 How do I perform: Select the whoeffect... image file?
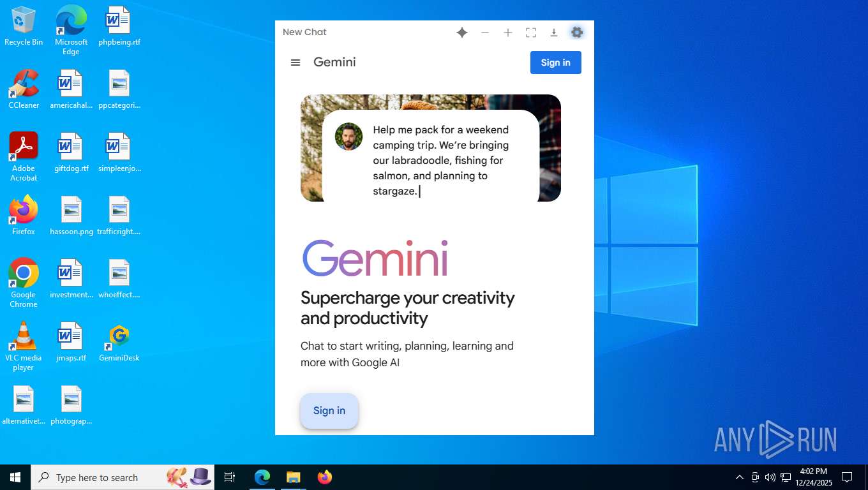[x=119, y=279]
